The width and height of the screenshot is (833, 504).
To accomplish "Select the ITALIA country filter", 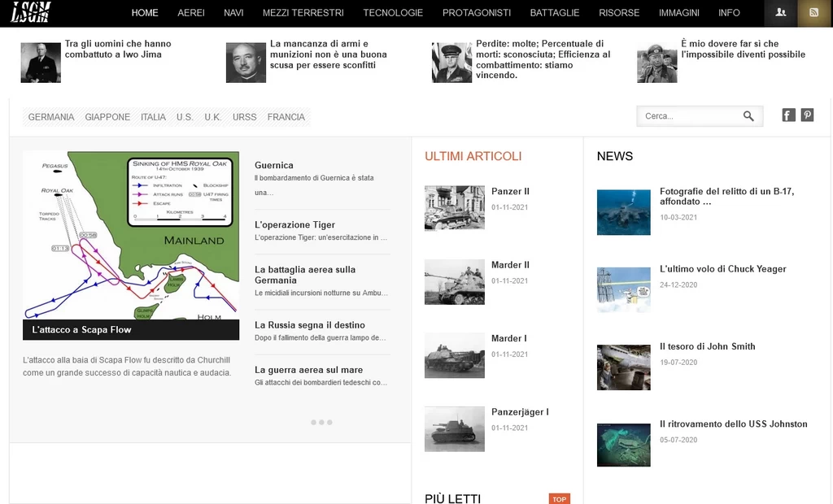I will coord(153,117).
